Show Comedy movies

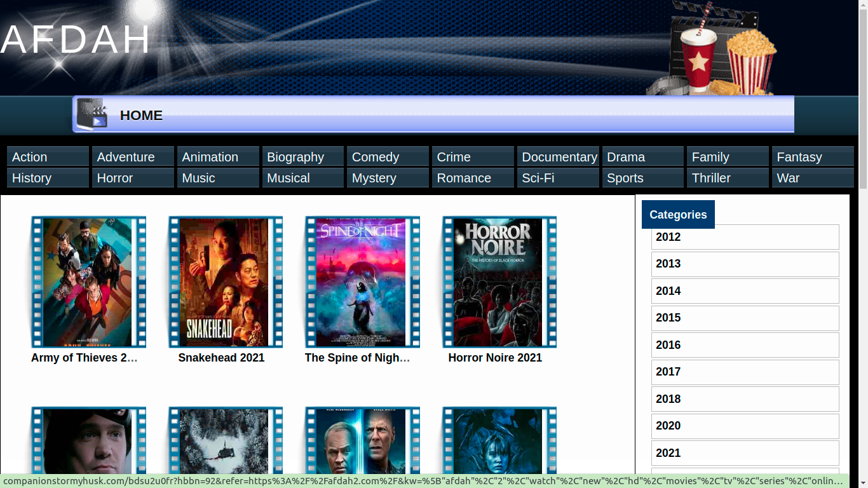pyautogui.click(x=388, y=156)
